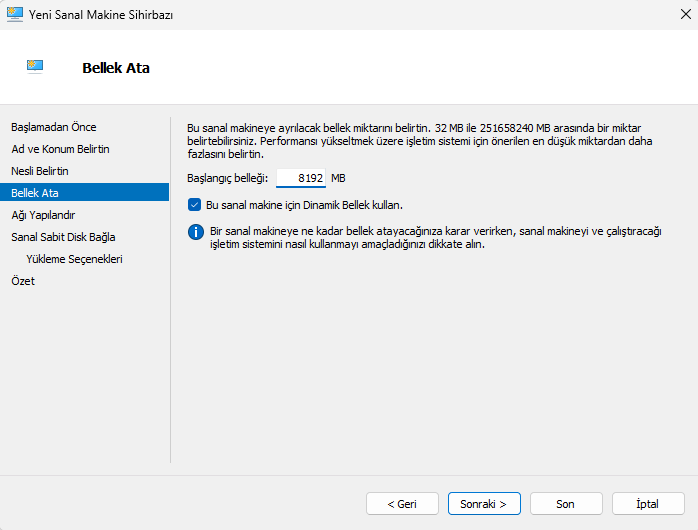
Task: Select the Nesli Belirtin step
Action: [40, 171]
